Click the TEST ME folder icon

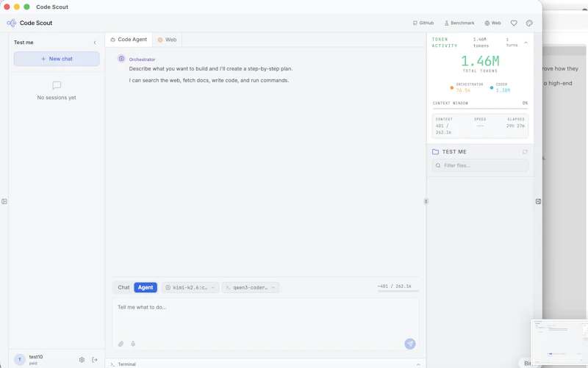pos(435,152)
